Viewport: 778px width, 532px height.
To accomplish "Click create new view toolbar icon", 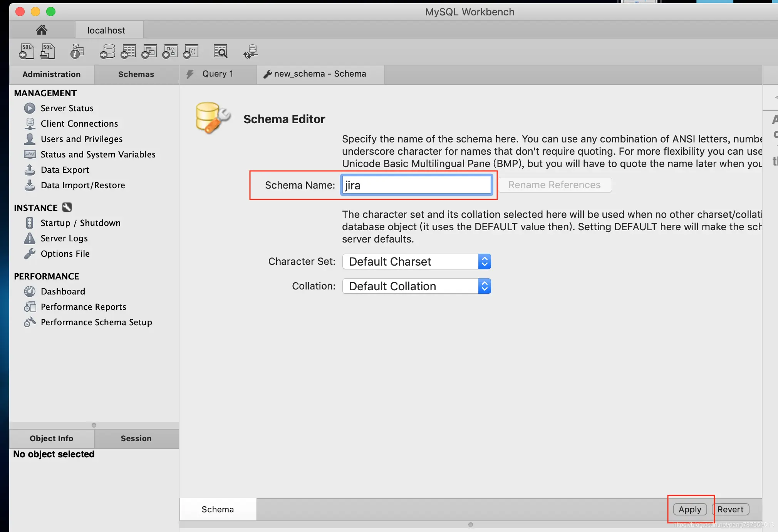I will tap(149, 51).
